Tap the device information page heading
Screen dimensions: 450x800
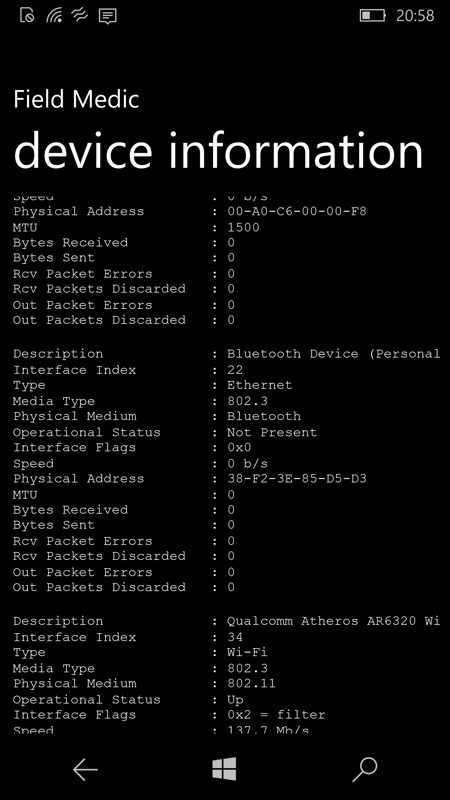[218, 151]
